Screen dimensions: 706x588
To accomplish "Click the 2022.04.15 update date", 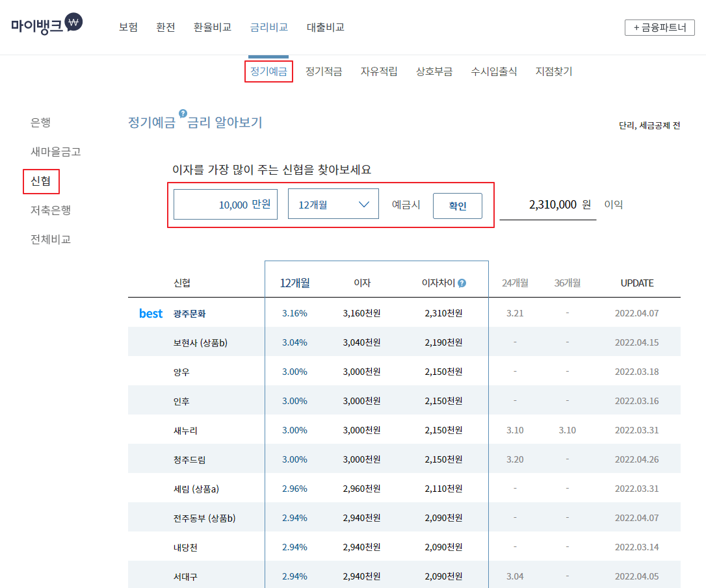I will 636,342.
